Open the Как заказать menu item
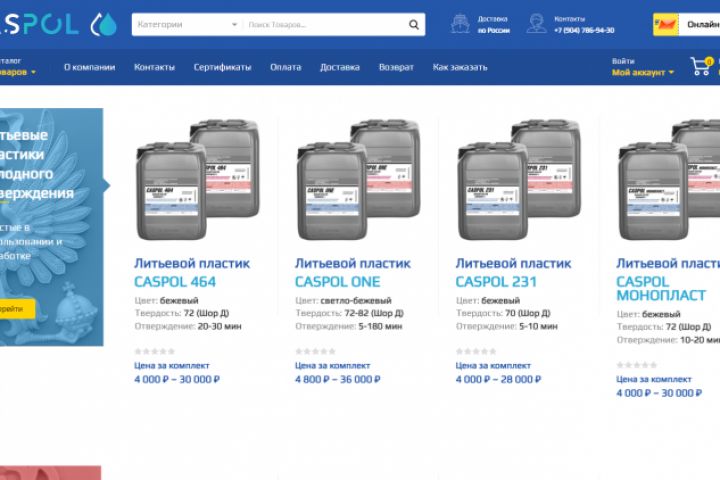 click(460, 67)
